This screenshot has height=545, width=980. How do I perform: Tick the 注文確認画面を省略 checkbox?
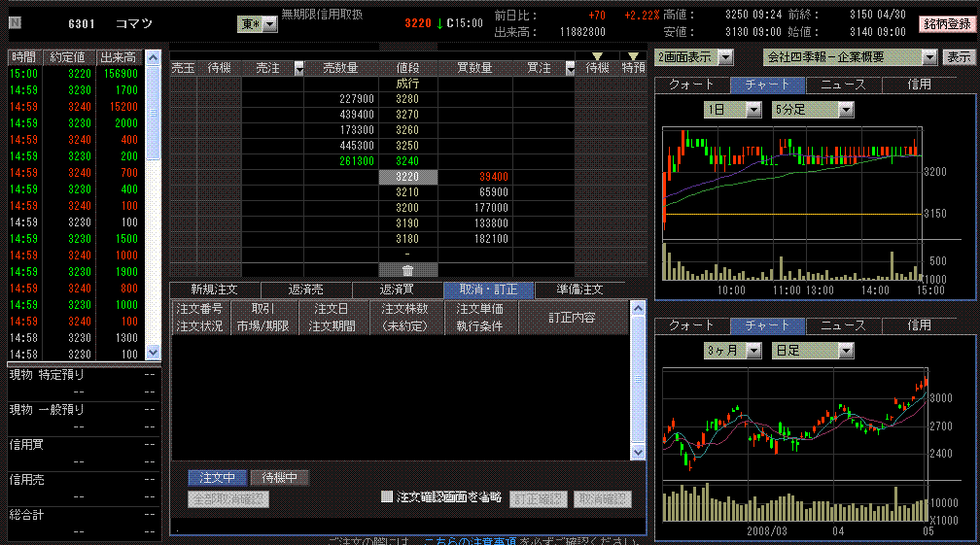387,496
